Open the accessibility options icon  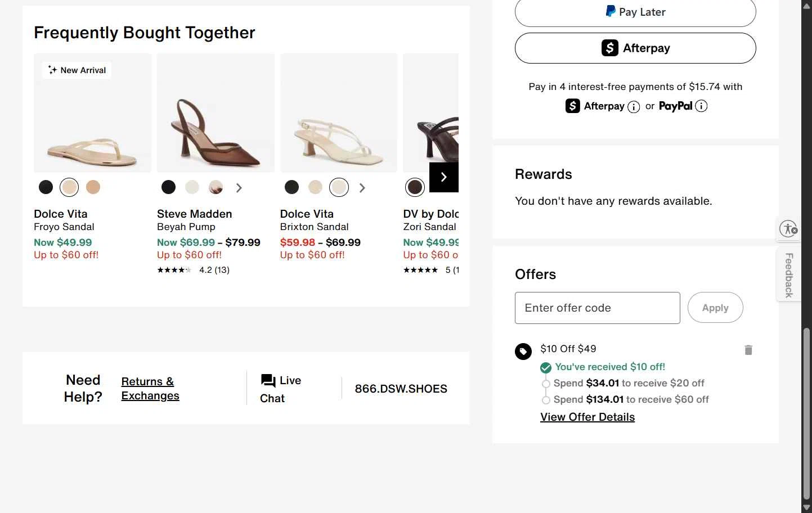pos(788,229)
